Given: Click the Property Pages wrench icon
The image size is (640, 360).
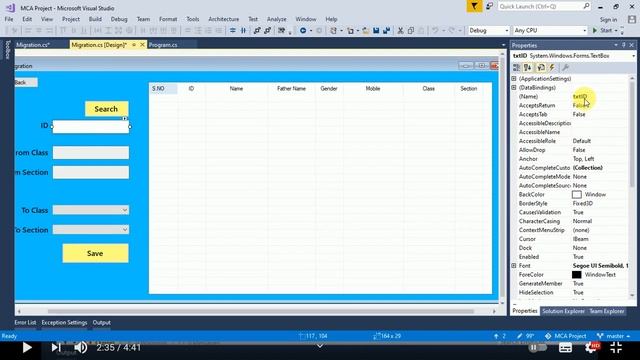Looking at the screenshot, I should (x=565, y=68).
